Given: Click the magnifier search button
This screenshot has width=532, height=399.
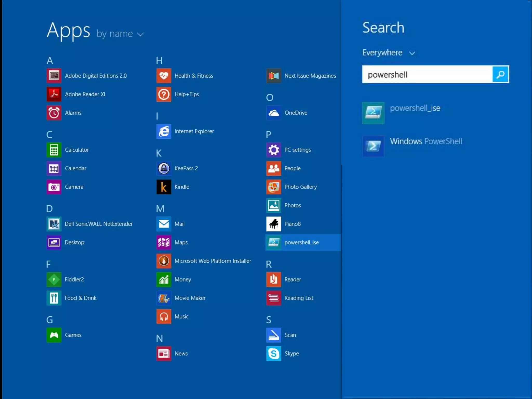Looking at the screenshot, I should click(500, 75).
